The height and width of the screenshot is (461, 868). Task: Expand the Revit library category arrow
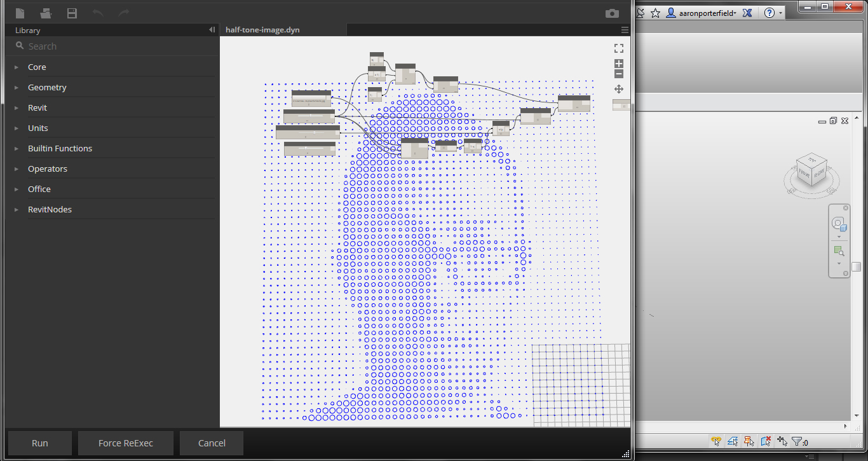pyautogui.click(x=17, y=107)
